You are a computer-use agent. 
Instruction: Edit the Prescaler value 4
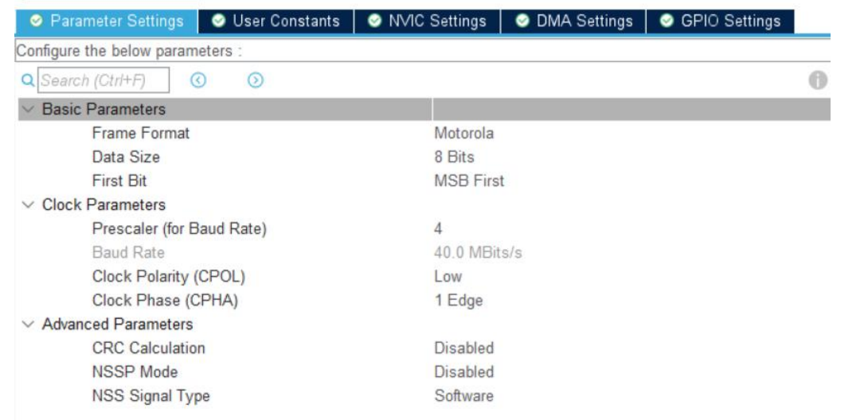[439, 229]
